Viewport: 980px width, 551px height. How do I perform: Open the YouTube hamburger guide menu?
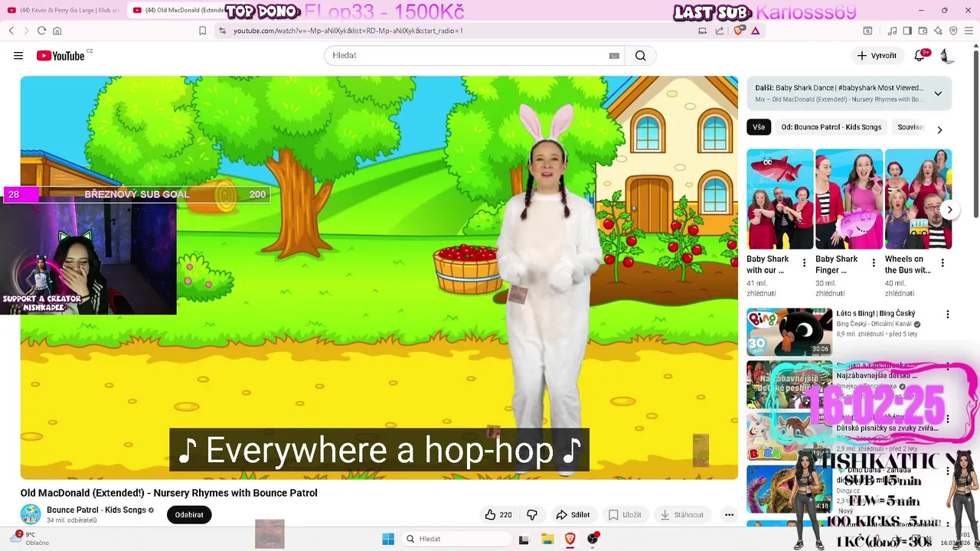point(18,55)
